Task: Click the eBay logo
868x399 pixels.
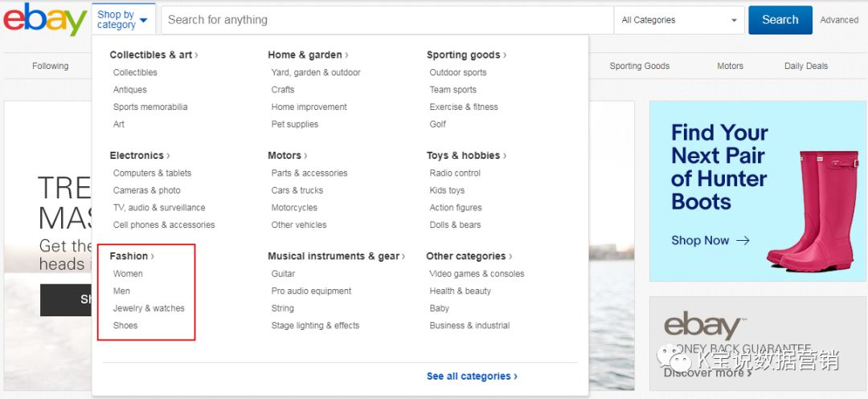Action: (x=44, y=20)
